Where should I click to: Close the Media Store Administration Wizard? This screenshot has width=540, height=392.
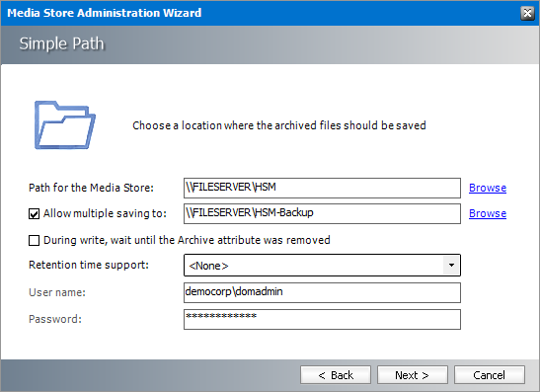tap(527, 13)
